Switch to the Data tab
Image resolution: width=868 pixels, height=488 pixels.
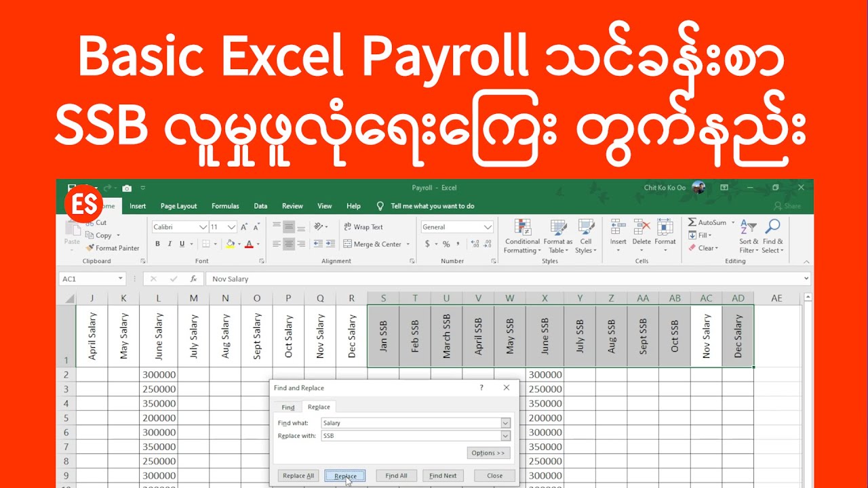(260, 206)
